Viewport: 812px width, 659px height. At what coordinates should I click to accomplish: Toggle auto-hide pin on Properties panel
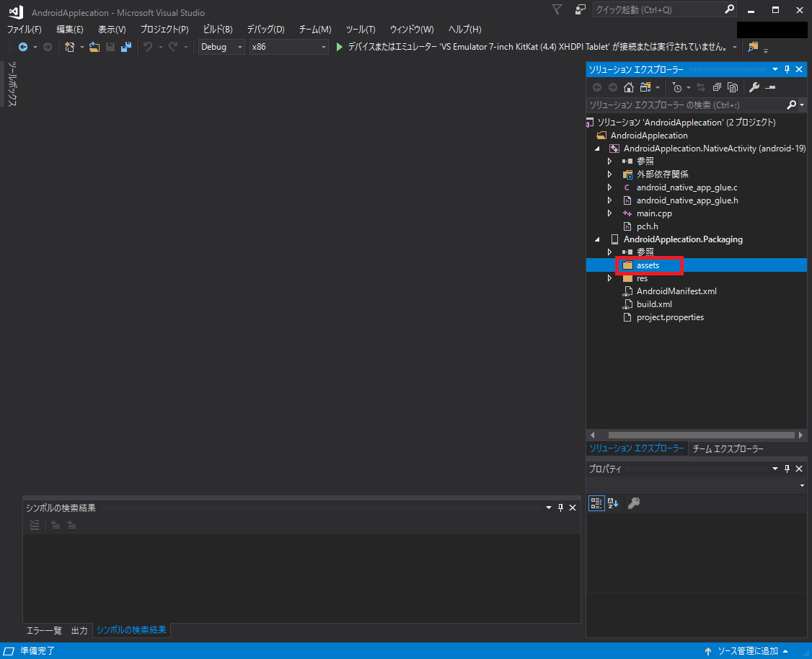[x=787, y=469]
